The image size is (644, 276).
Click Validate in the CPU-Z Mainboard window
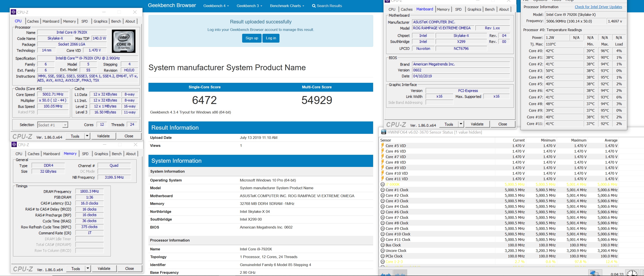477,124
